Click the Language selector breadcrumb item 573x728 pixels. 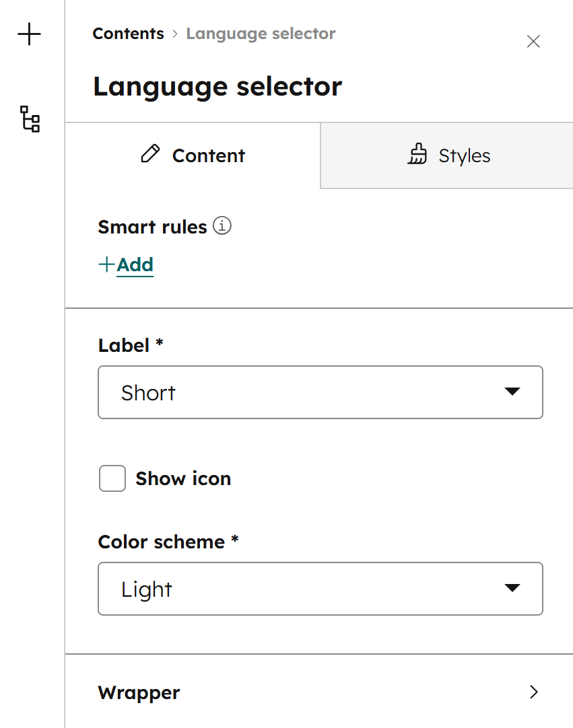(x=261, y=33)
